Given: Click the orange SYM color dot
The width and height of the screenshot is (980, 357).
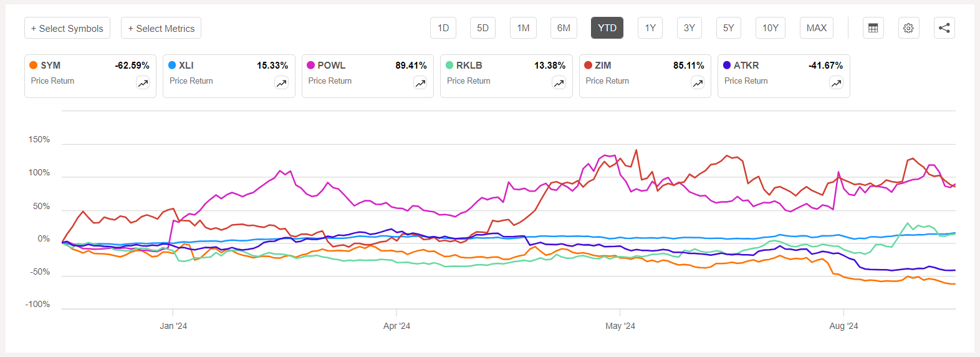Looking at the screenshot, I should click(34, 65).
